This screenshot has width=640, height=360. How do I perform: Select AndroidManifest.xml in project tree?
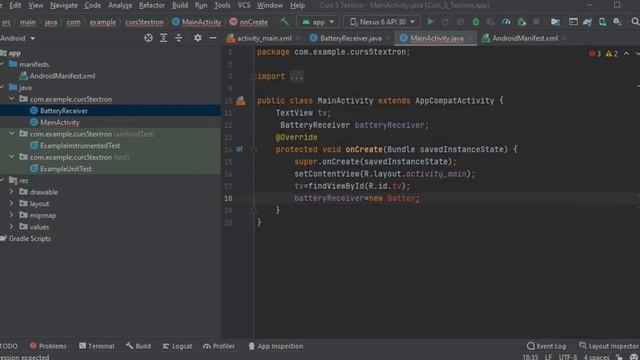click(x=62, y=76)
